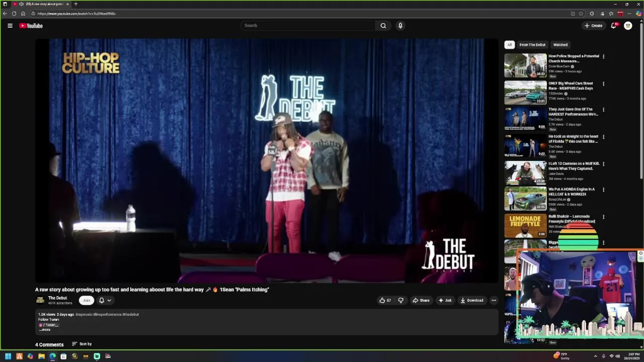Start voice search with the microphone

point(400,26)
